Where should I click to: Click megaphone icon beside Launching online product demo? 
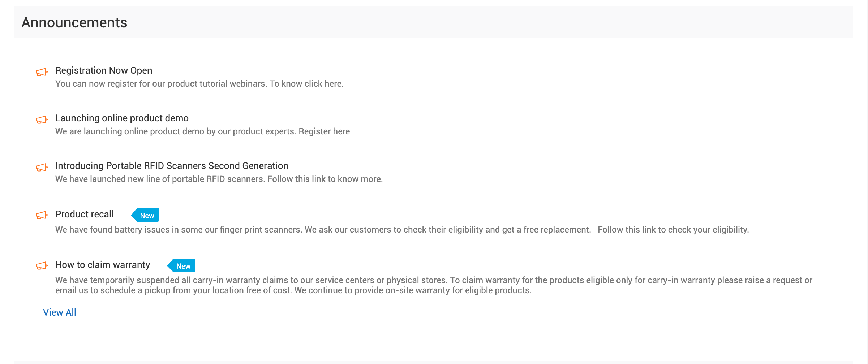(42, 120)
